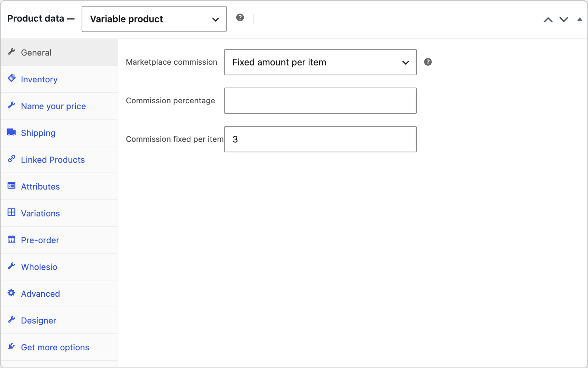Switch to the General tab
The image size is (588, 368).
click(59, 53)
